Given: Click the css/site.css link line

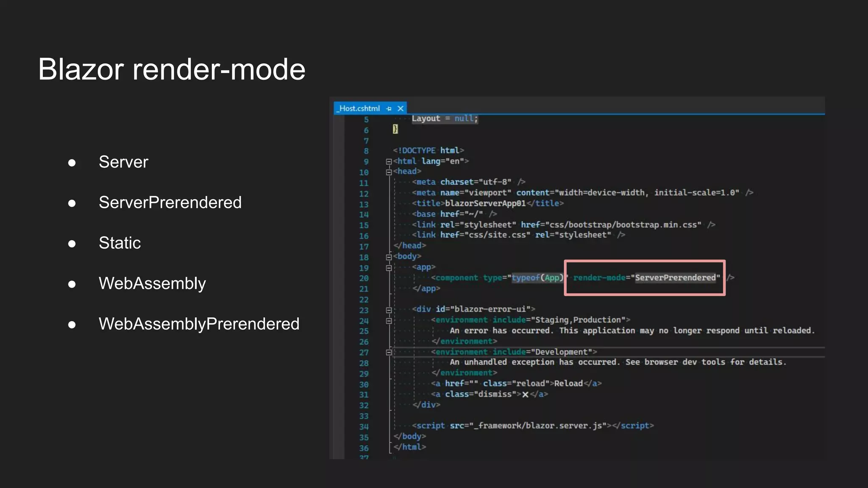Looking at the screenshot, I should tap(519, 235).
